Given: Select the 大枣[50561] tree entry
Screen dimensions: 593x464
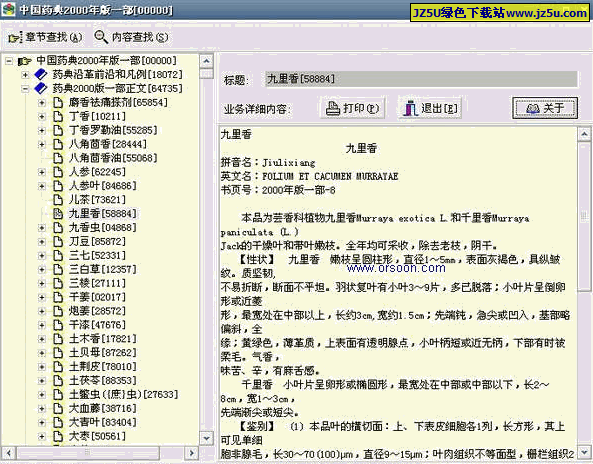Looking at the screenshot, I should click(x=97, y=436).
